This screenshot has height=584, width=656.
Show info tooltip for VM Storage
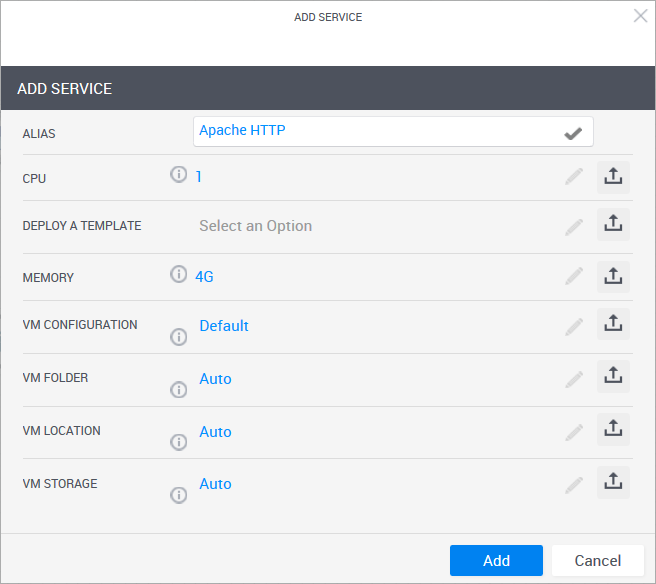point(179,494)
